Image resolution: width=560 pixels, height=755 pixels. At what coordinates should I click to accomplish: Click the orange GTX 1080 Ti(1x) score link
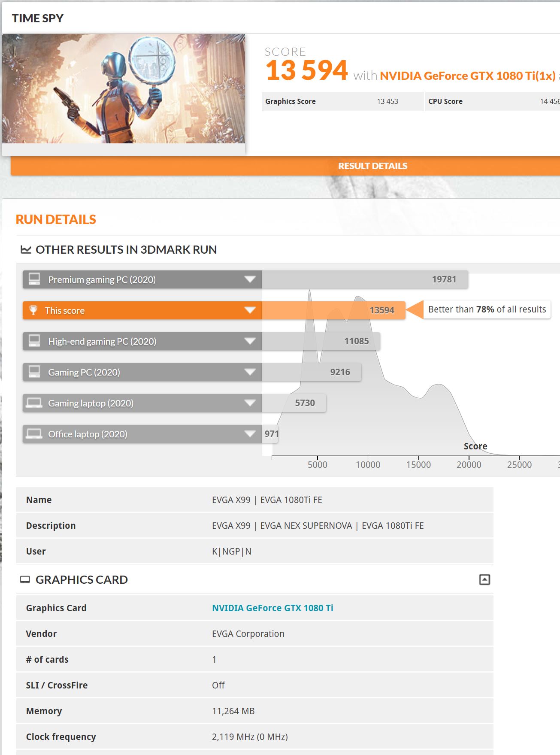click(467, 76)
